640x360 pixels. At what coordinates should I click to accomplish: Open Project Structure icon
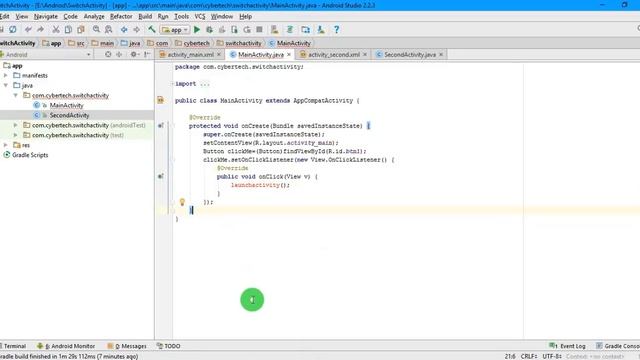[305, 29]
